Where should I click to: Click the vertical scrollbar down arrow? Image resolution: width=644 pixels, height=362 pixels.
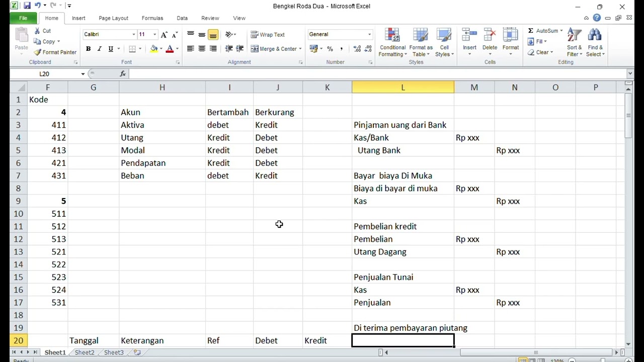point(629,344)
